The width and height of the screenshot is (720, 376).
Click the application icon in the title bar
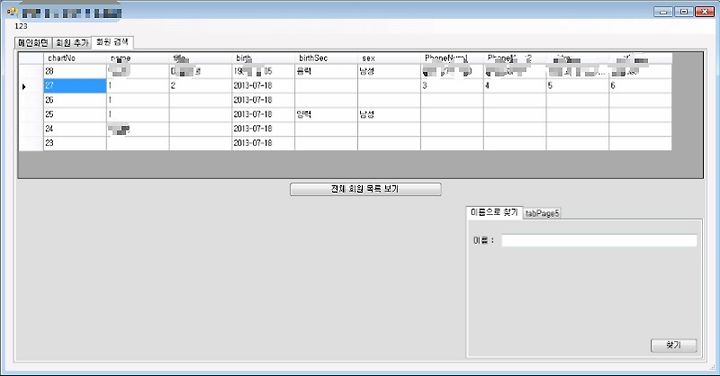click(12, 12)
